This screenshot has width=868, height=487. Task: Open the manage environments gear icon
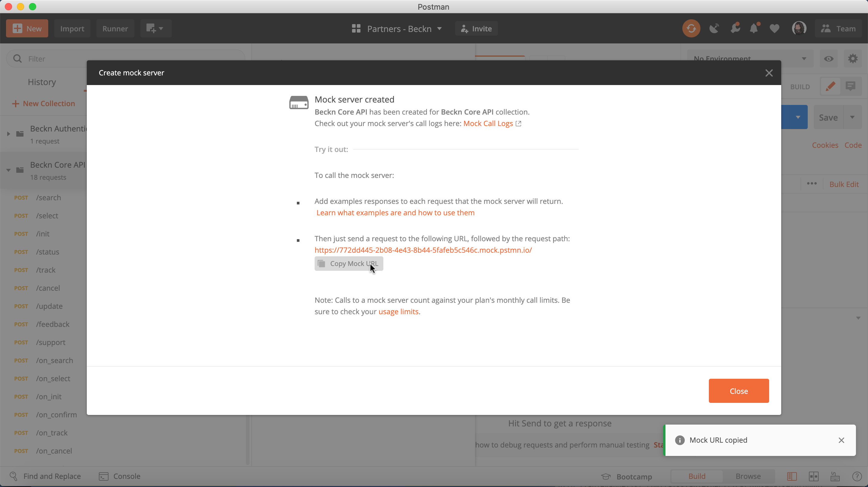click(853, 59)
